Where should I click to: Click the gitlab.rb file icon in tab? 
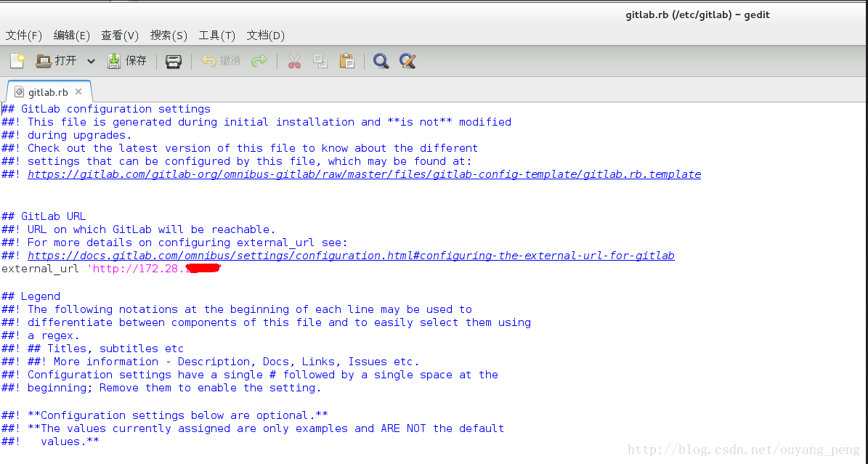point(20,92)
